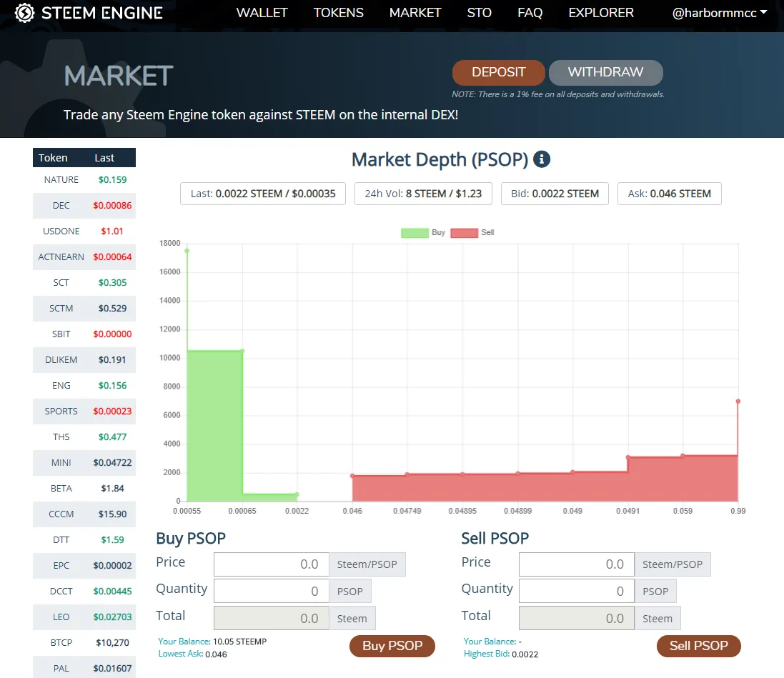Select the SBIT token row
The height and width of the screenshot is (678, 784).
pos(84,334)
